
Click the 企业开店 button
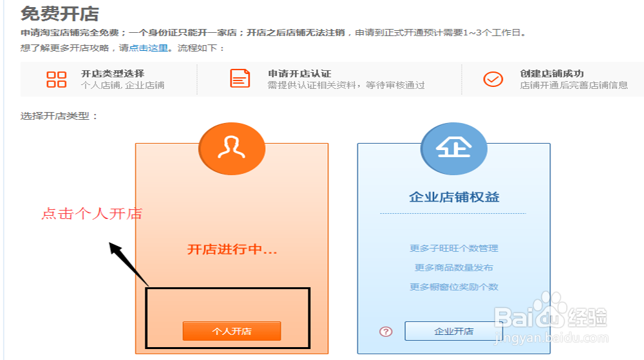pos(453,331)
